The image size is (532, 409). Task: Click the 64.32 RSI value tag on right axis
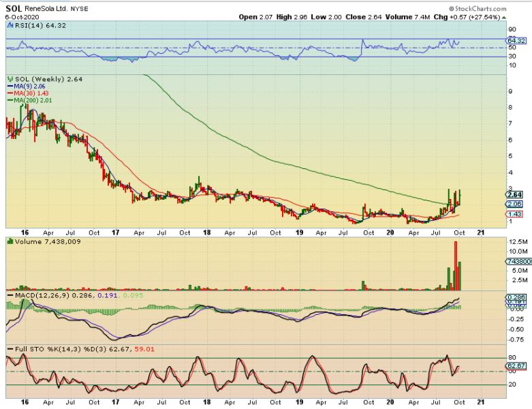516,41
